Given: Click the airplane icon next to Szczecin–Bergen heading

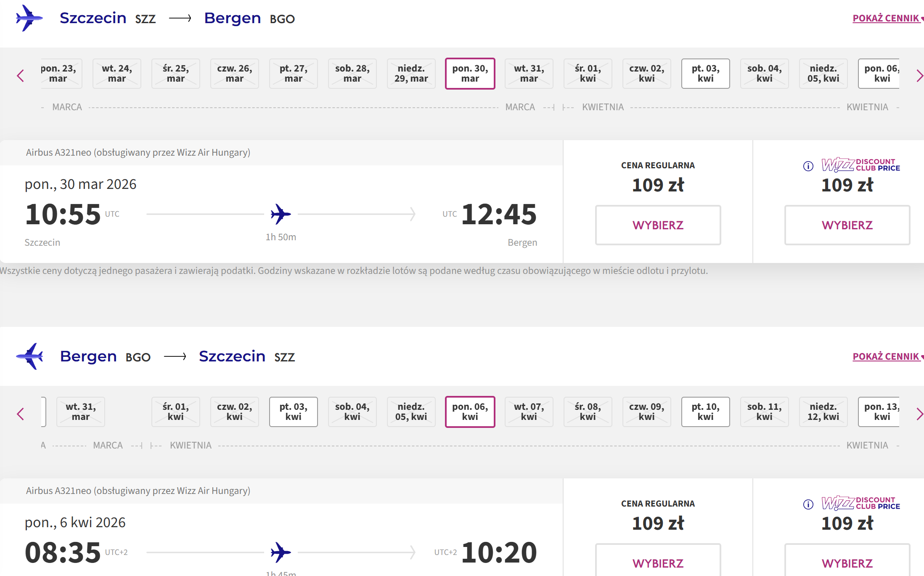Looking at the screenshot, I should click(29, 18).
